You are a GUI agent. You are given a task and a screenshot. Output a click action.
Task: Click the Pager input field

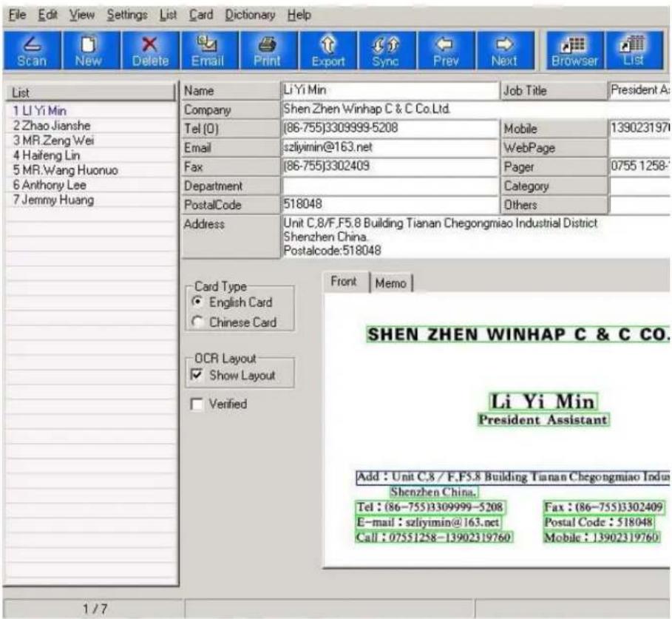[639, 166]
